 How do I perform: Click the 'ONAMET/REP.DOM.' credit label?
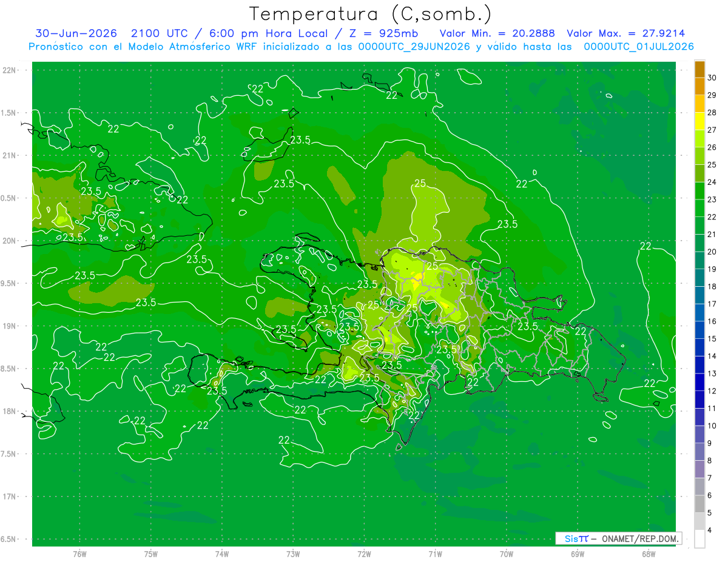(640, 539)
